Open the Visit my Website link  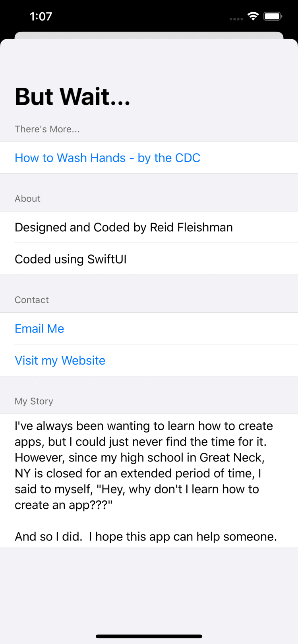click(60, 360)
